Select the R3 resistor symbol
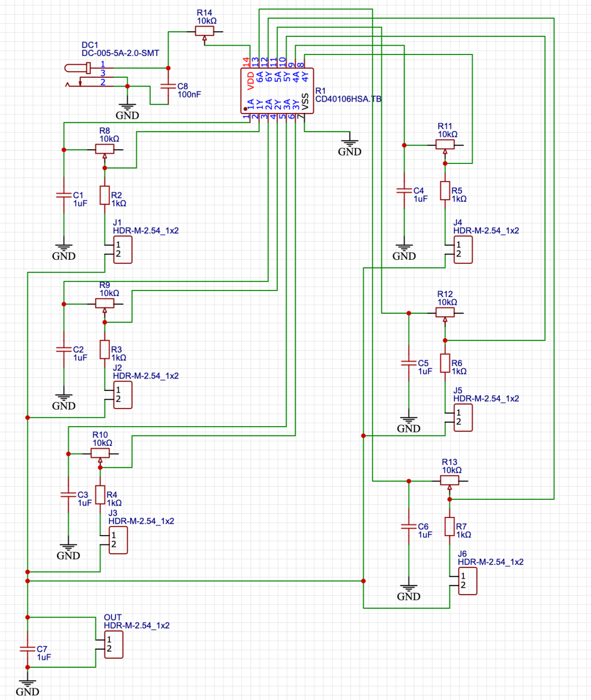 (105, 349)
